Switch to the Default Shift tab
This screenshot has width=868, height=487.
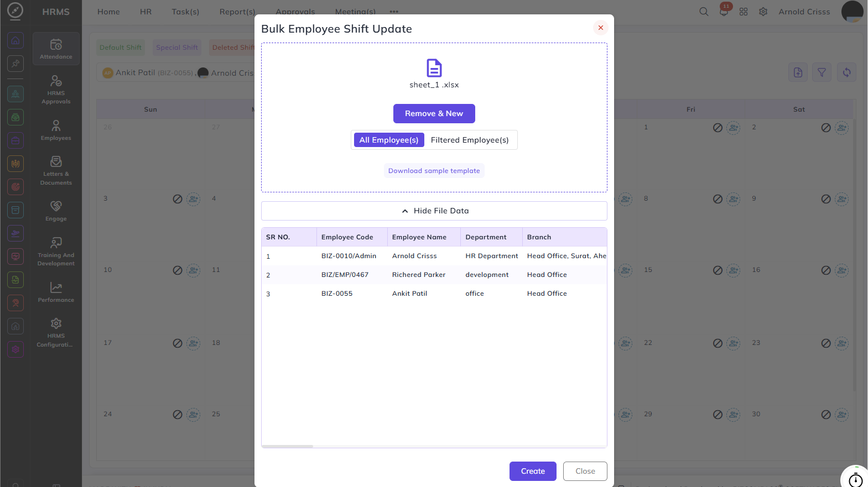[x=121, y=48]
